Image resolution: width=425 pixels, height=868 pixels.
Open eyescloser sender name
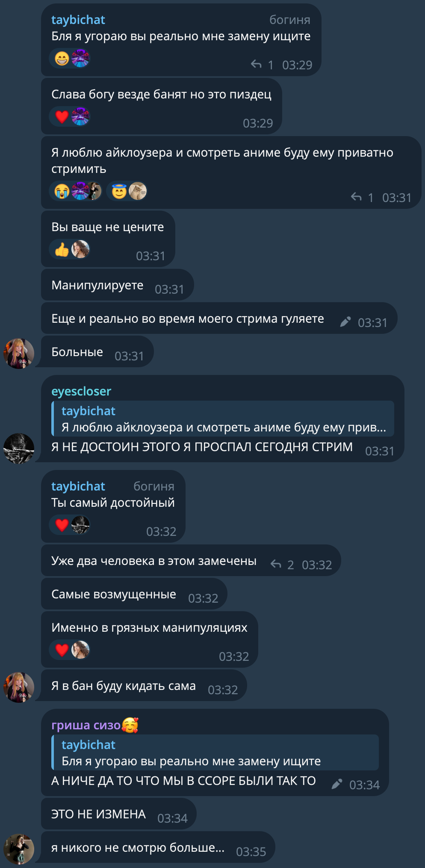pyautogui.click(x=81, y=391)
